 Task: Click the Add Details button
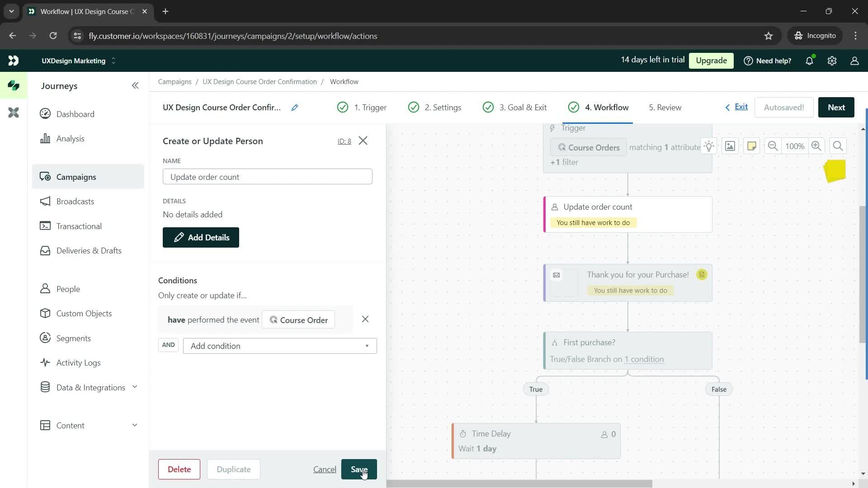click(x=202, y=237)
